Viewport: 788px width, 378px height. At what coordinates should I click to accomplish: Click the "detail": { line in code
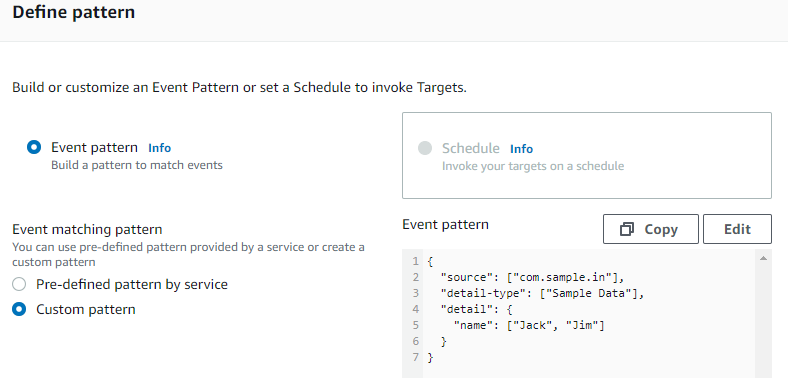pyautogui.click(x=476, y=309)
